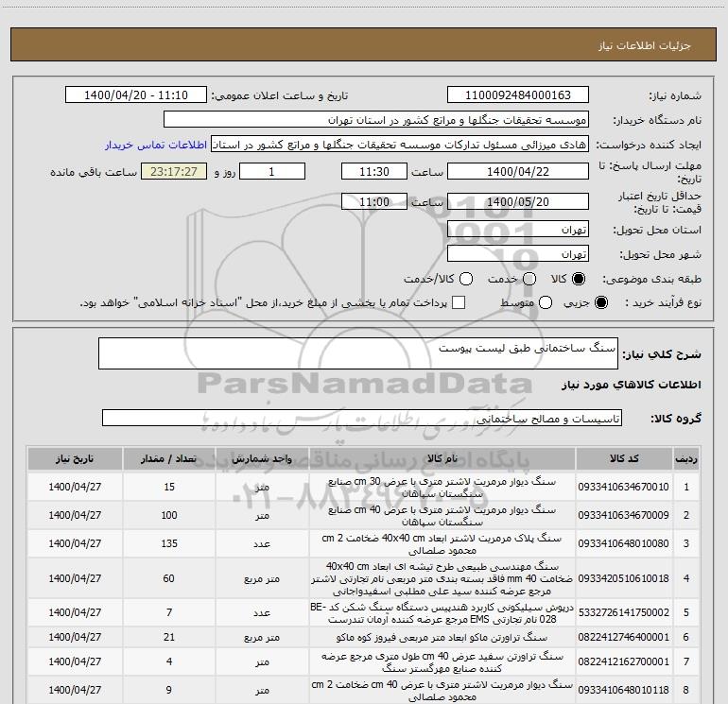
Task: Click quantity 21 in row 6
Action: 169,637
